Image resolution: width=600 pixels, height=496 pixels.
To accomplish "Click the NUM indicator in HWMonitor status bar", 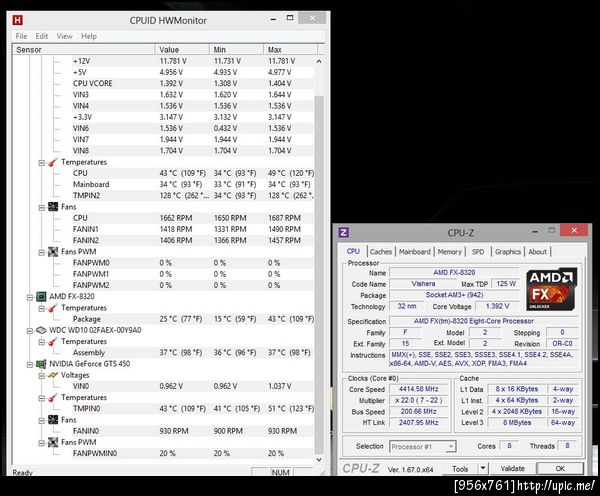I will point(280,472).
